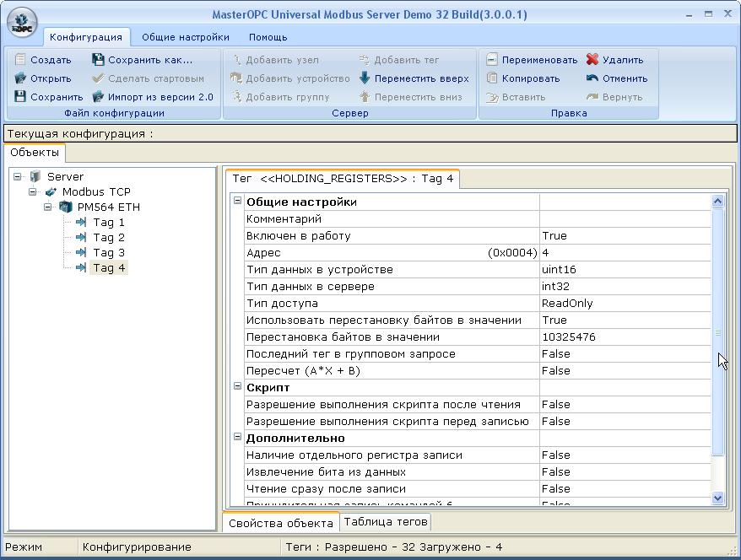Collapse the Server tree node
741x560 pixels.
tap(18, 177)
